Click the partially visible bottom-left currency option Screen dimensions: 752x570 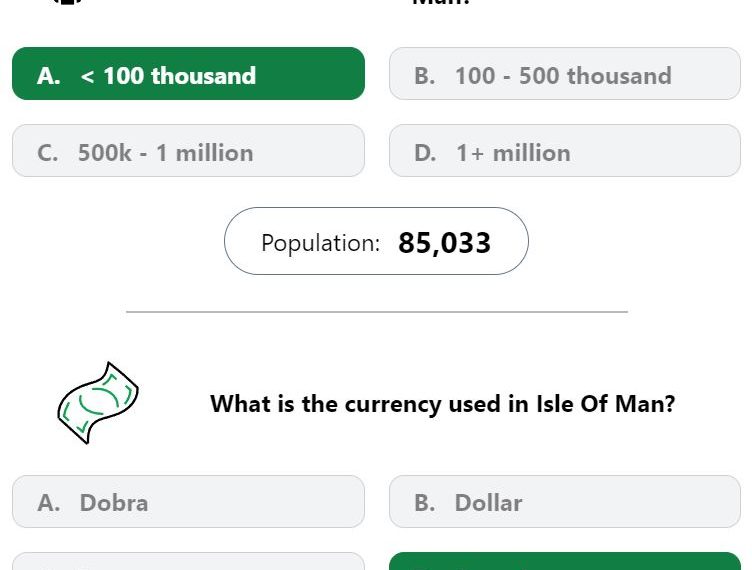tap(188, 561)
